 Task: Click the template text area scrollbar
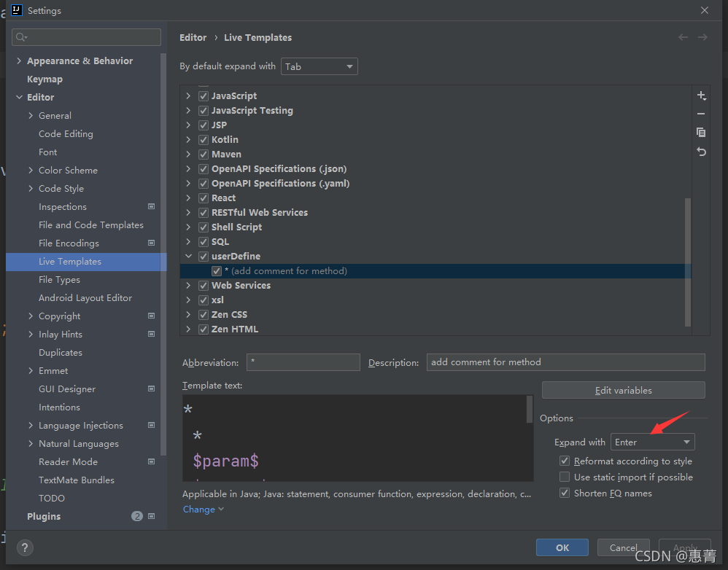[x=530, y=410]
